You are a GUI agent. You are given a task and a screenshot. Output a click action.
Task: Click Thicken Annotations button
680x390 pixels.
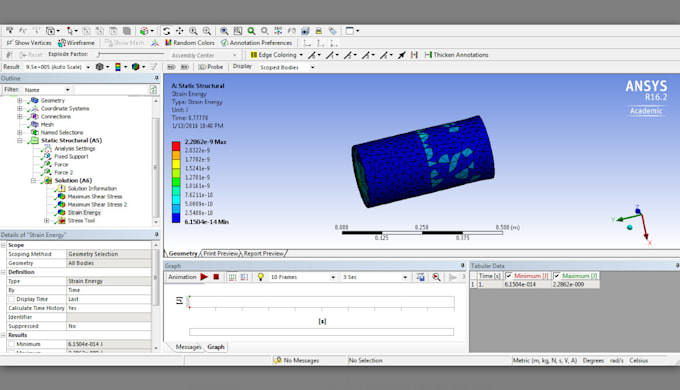[457, 55]
